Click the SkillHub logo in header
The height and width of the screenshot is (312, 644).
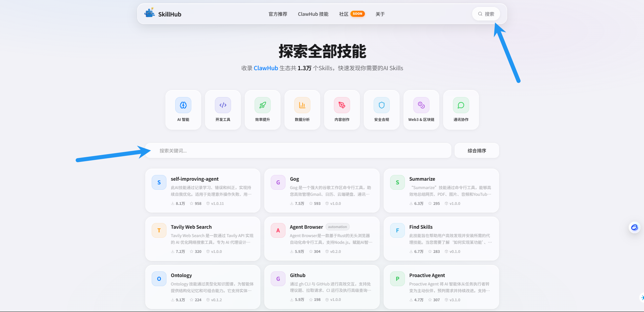163,14
